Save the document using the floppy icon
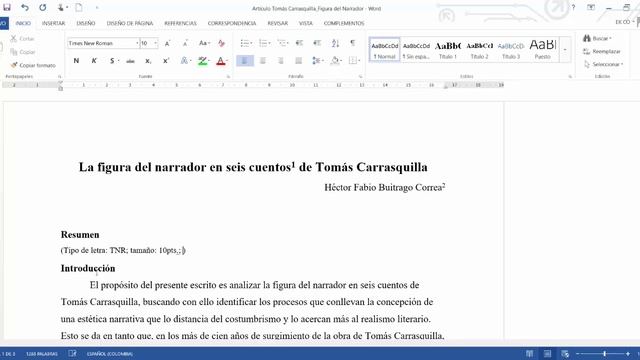Image resolution: width=640 pixels, height=360 pixels. coord(7,7)
